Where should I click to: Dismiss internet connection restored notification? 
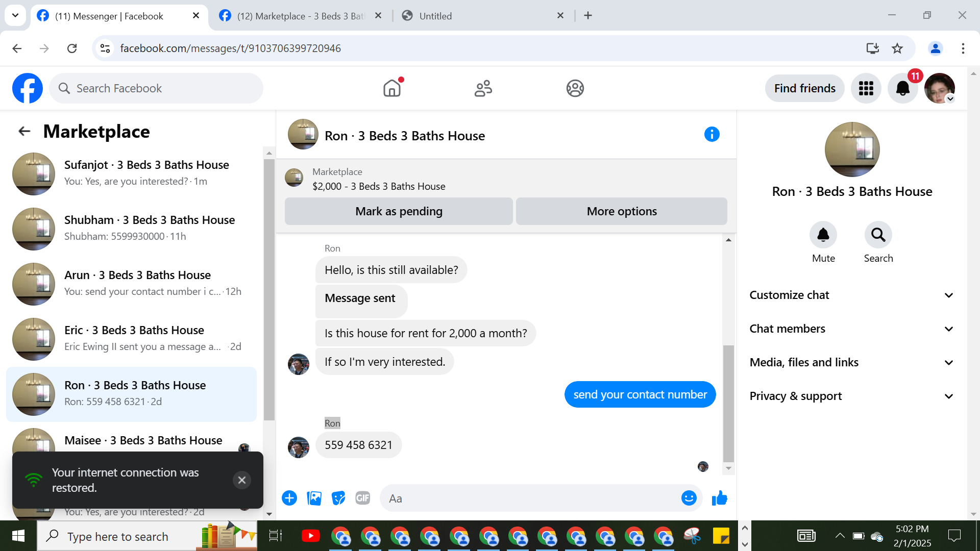point(242,480)
